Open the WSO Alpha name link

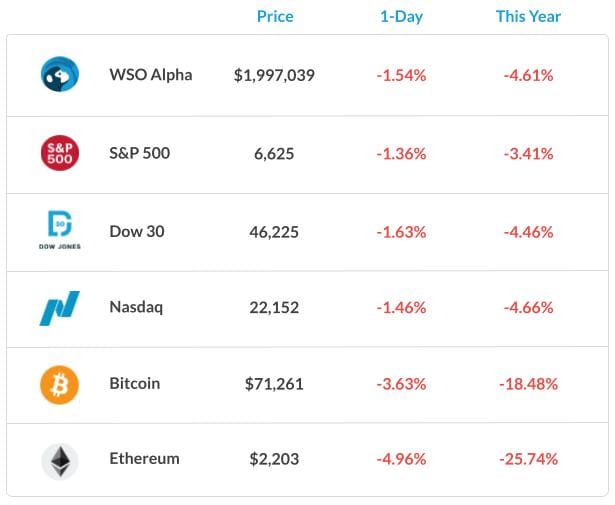pyautogui.click(x=150, y=74)
